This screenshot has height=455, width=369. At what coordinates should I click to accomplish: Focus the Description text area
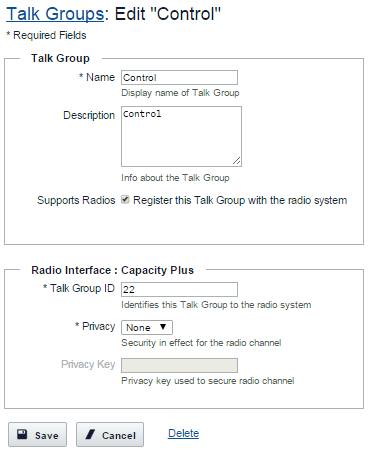coord(181,136)
